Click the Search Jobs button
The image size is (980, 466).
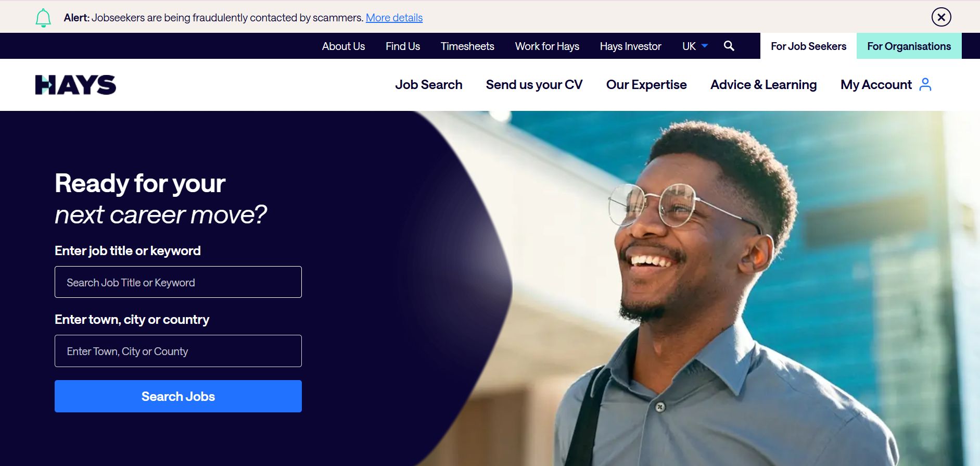point(178,396)
